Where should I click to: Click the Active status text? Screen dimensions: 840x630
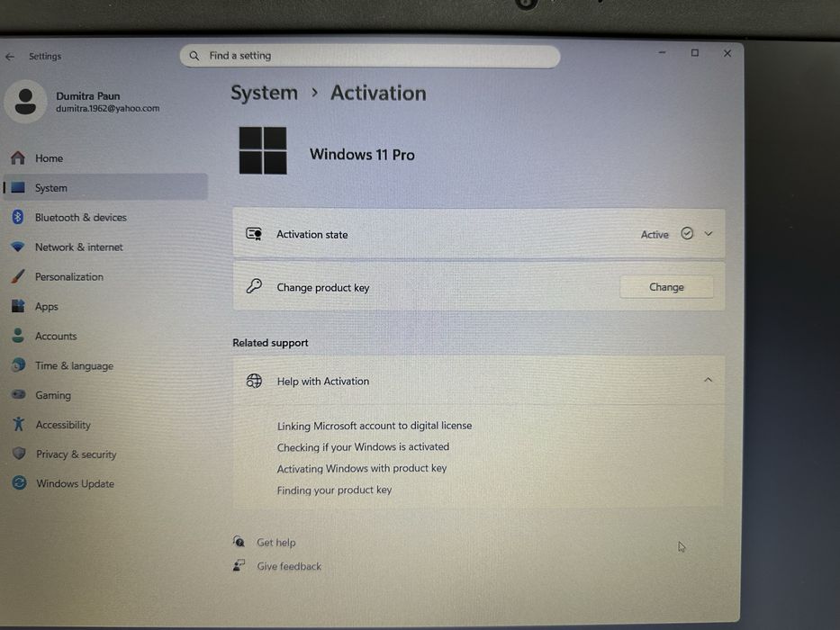[x=655, y=234]
